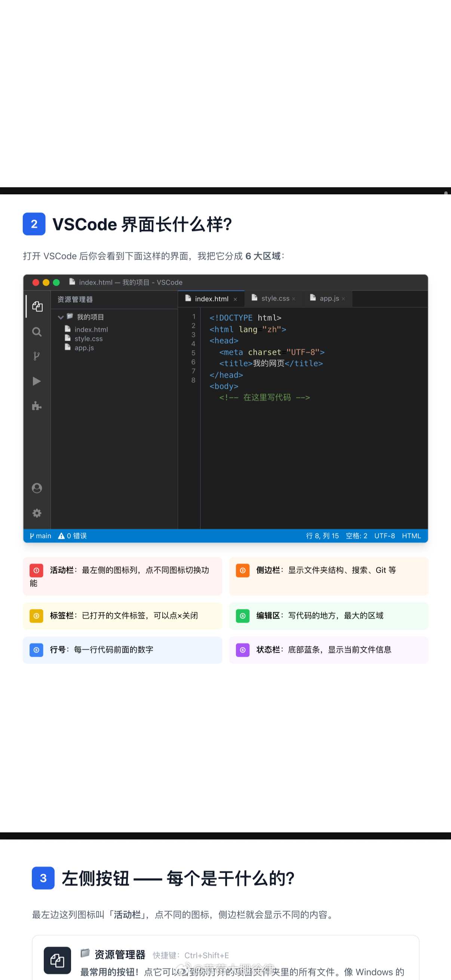Click the 行号 legend card
This screenshot has height=980, width=451.
point(123,650)
